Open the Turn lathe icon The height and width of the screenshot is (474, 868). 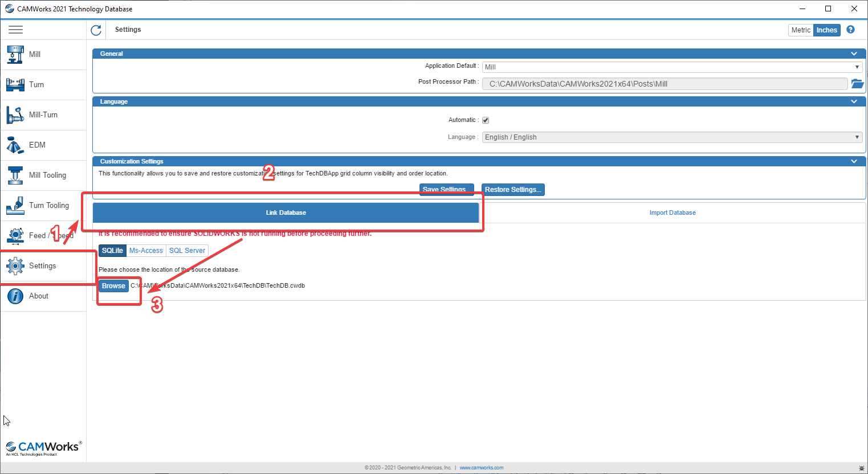click(15, 85)
